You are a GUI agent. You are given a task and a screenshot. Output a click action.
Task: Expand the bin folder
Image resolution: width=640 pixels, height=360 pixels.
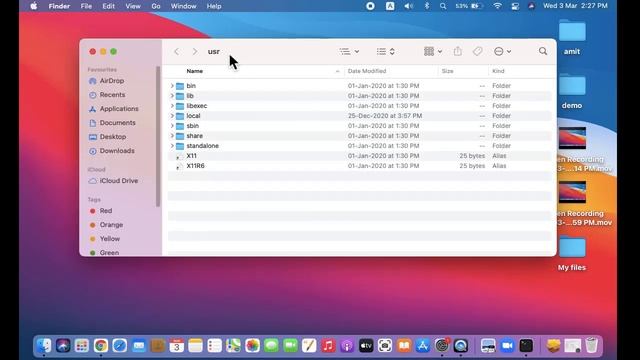click(x=172, y=86)
